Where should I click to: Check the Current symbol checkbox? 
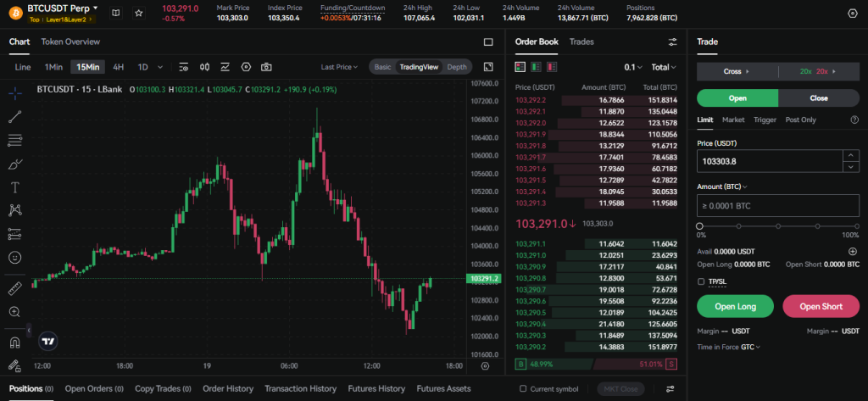coord(522,389)
